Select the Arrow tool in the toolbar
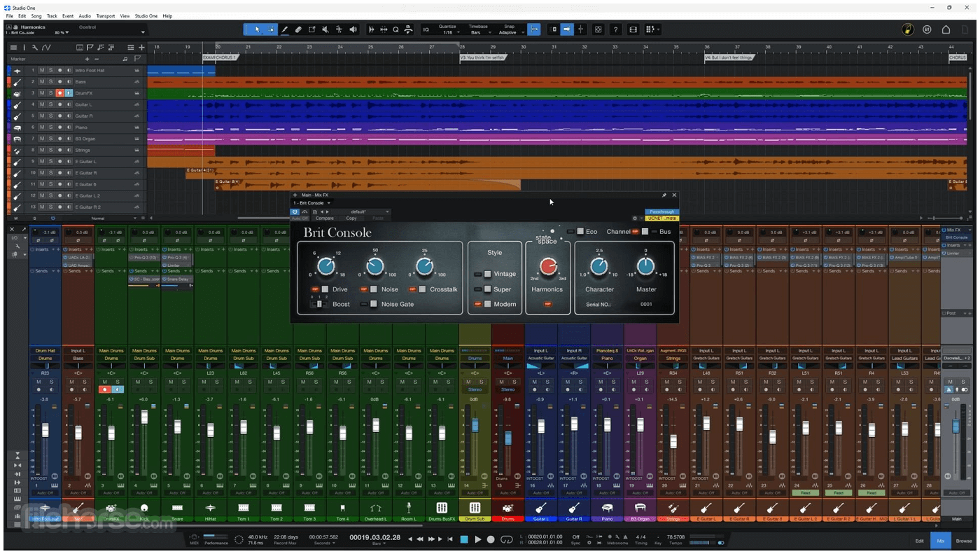 (257, 29)
